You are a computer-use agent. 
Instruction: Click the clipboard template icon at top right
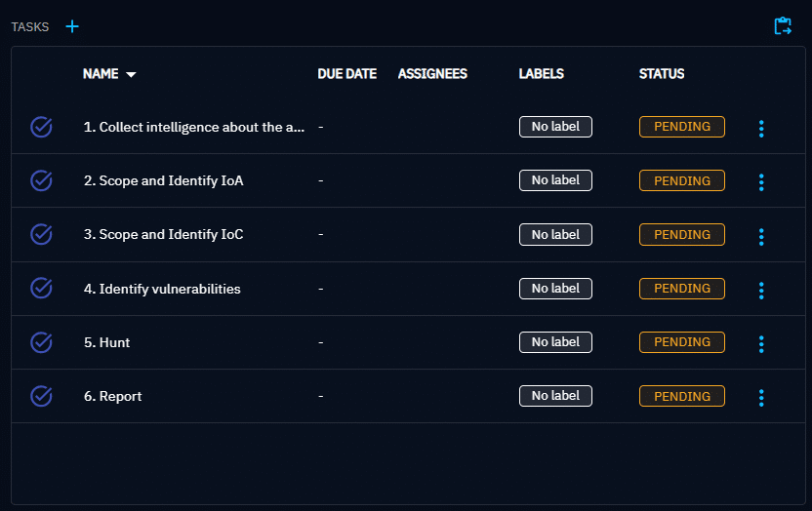[x=783, y=26]
